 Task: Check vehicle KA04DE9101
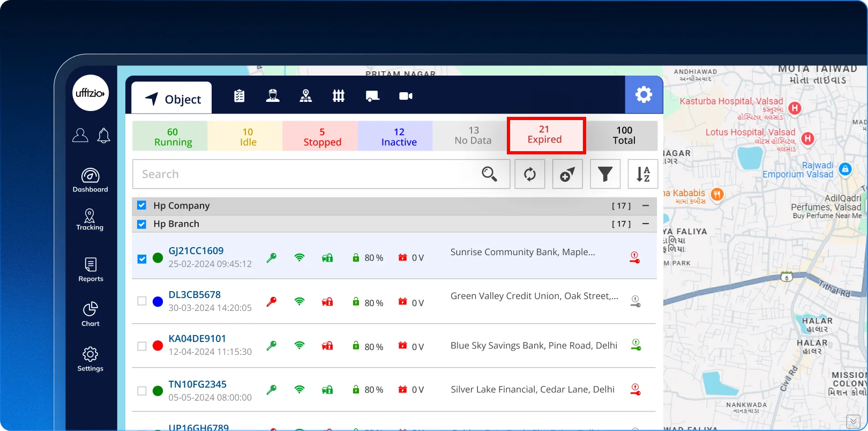141,346
